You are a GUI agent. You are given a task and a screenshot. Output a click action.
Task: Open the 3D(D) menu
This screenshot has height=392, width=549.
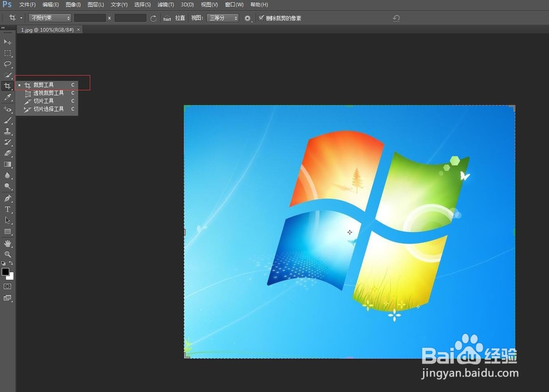point(187,4)
